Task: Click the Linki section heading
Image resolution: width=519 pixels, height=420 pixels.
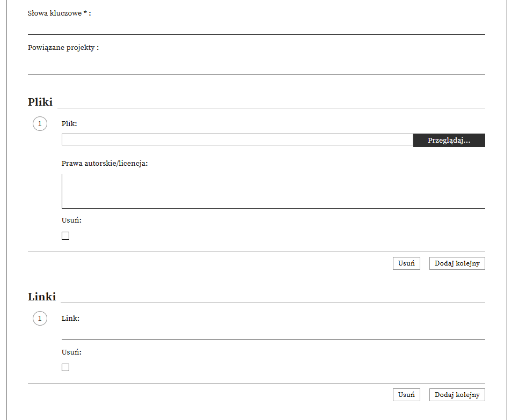Action: (42, 297)
